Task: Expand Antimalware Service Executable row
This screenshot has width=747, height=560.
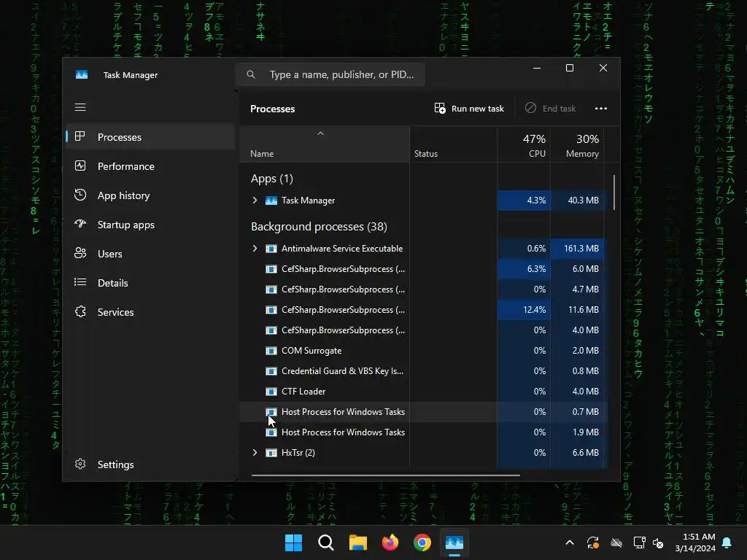Action: pyautogui.click(x=255, y=249)
